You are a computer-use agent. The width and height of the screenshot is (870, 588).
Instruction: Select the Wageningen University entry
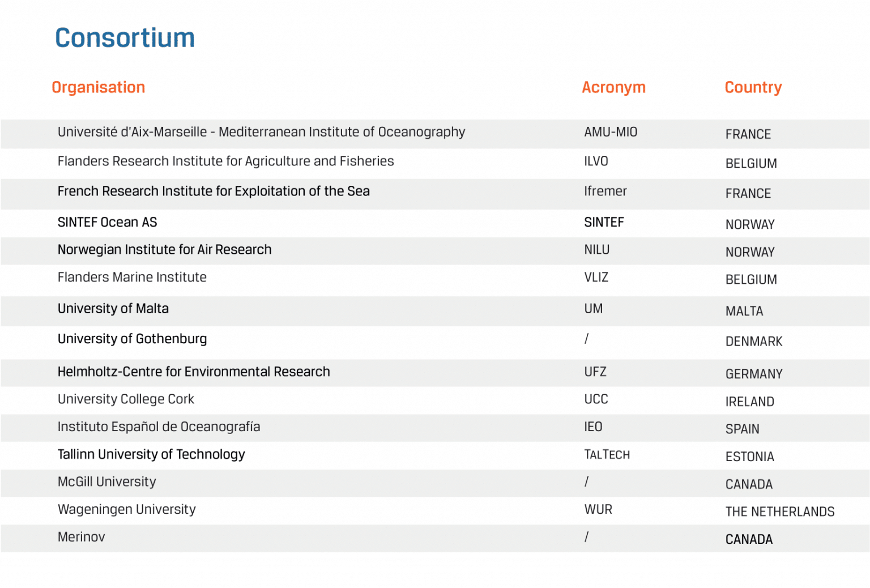(x=126, y=510)
